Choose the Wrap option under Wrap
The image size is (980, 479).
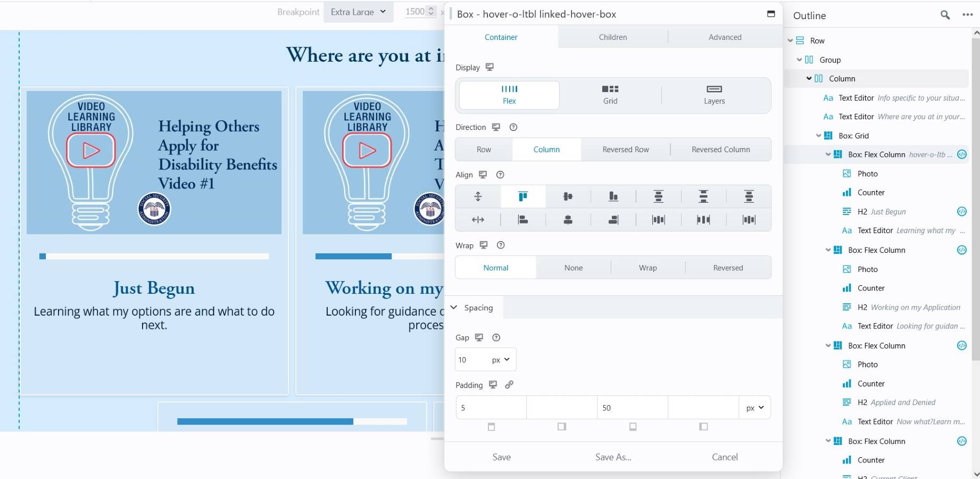pyautogui.click(x=647, y=268)
